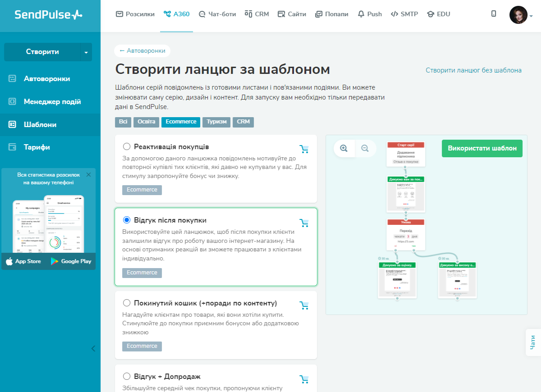
Task: Open the Push notifications tab
Action: (370, 14)
